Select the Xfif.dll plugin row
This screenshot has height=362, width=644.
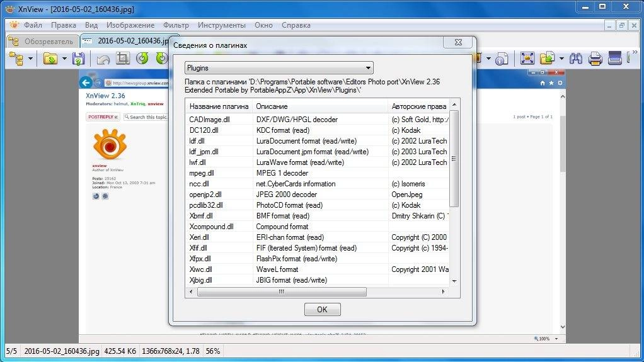pos(317,248)
